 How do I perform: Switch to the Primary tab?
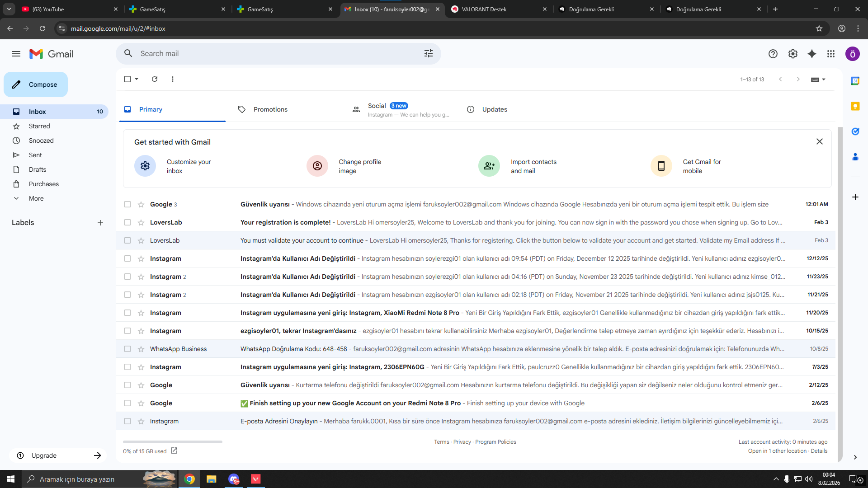(x=172, y=109)
